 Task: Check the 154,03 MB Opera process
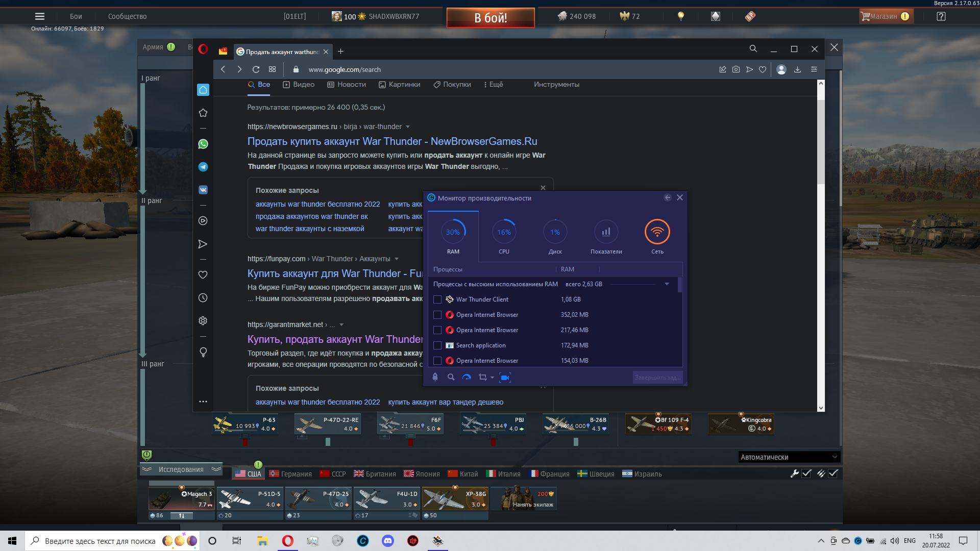[437, 361]
